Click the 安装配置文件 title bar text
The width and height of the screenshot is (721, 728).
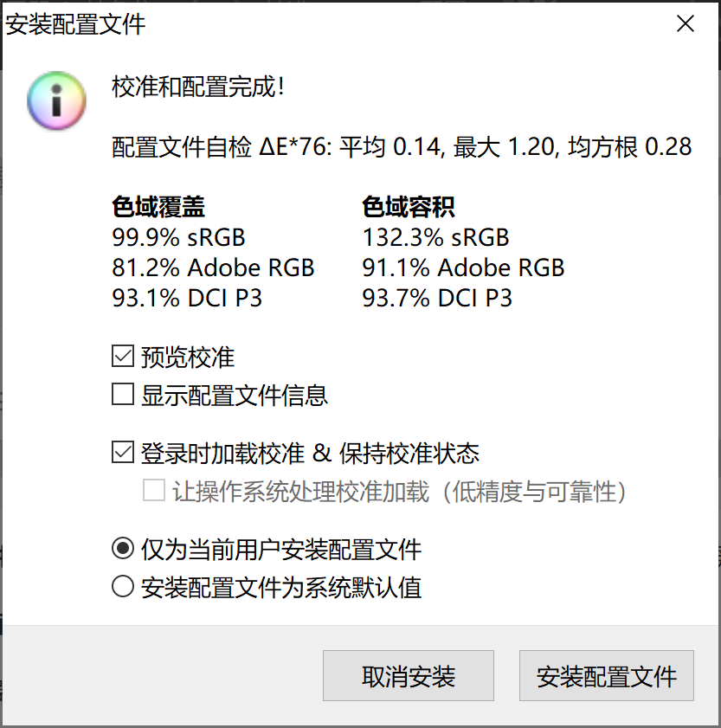click(x=76, y=24)
